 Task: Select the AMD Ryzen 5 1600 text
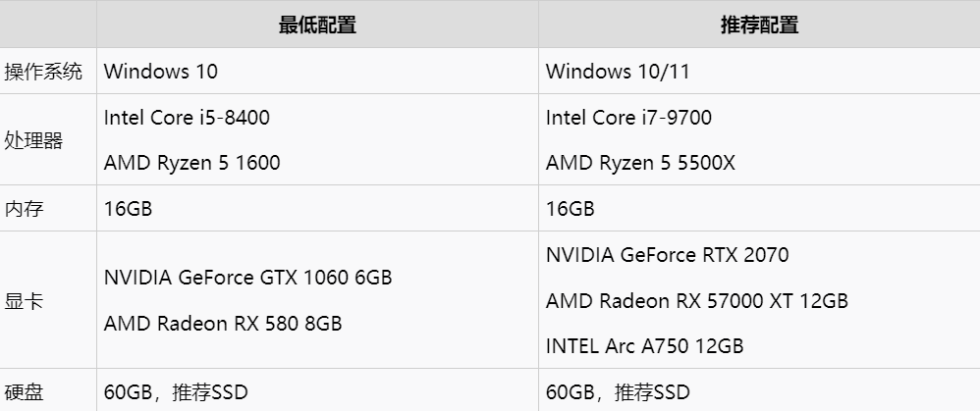pos(191,163)
